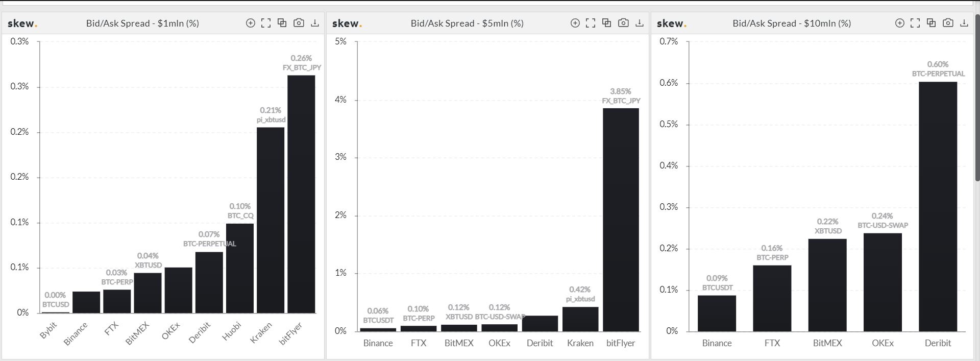Click the Bybit axis label in the $1mln chart
This screenshot has height=361, width=980.
click(48, 330)
